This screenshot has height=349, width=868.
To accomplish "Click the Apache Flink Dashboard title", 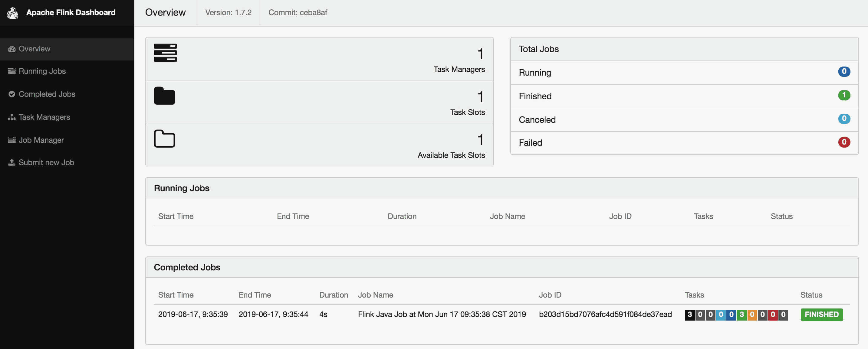I will click(x=71, y=12).
